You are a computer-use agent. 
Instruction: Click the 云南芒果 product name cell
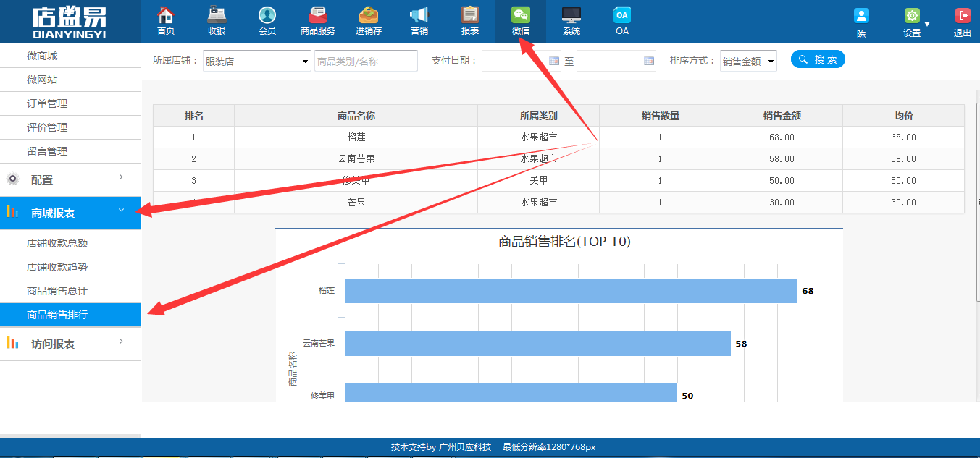point(356,159)
